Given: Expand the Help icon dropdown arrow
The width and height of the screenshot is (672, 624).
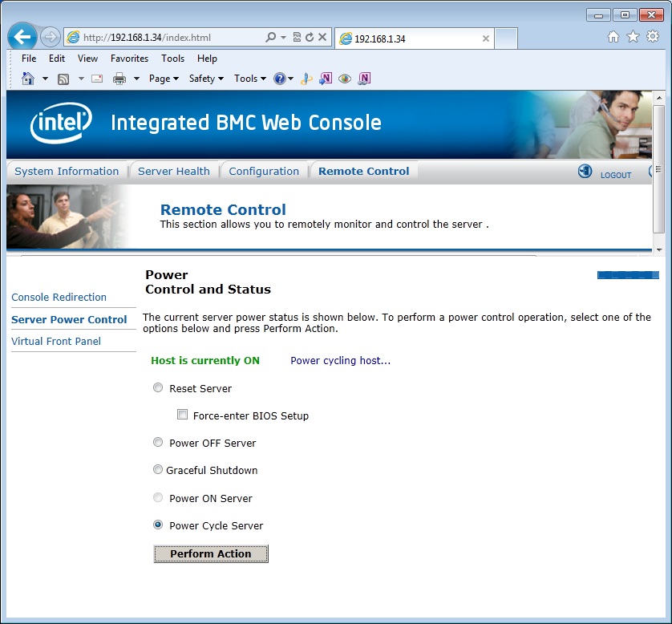Looking at the screenshot, I should (290, 79).
